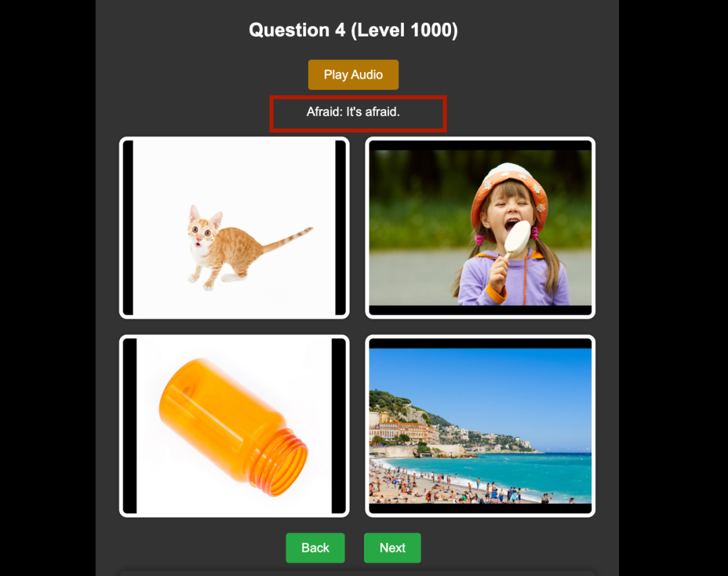Go to the Next question
The image size is (728, 576).
click(392, 548)
